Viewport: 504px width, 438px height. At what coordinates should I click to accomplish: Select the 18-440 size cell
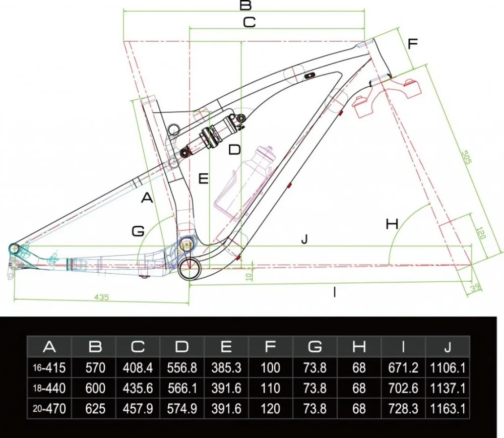coord(49,388)
